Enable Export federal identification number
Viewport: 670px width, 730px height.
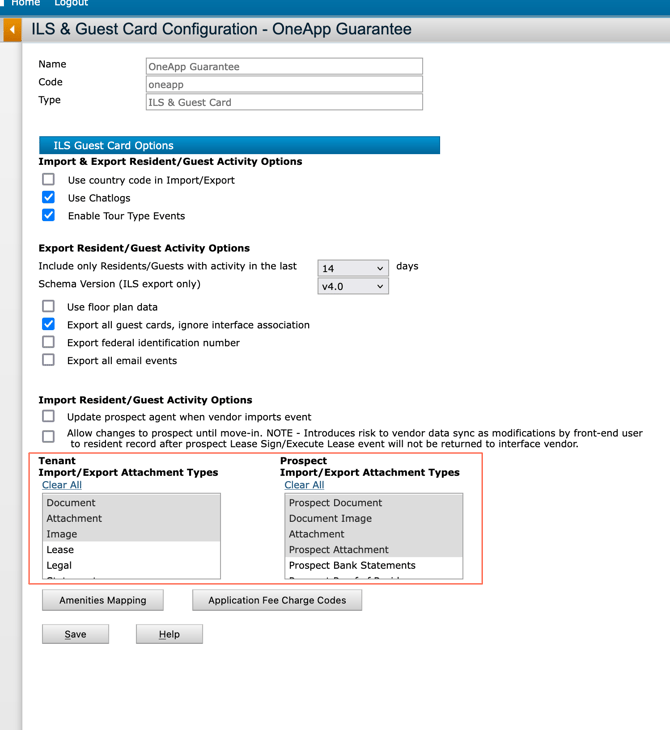[x=48, y=342]
